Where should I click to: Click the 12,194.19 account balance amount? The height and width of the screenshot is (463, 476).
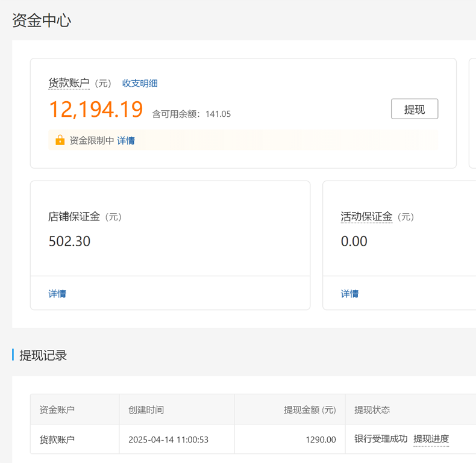[x=96, y=110]
